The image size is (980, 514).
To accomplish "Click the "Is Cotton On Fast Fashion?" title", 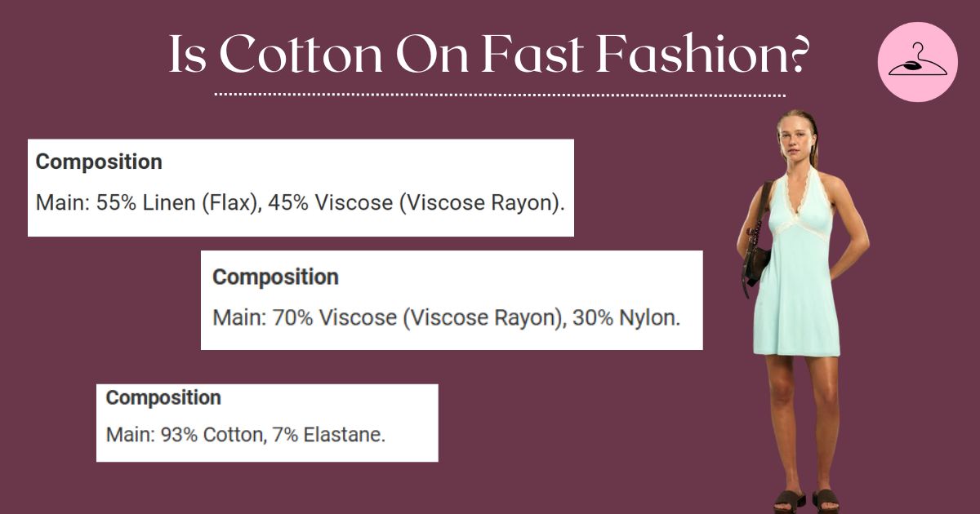I will 490,54.
